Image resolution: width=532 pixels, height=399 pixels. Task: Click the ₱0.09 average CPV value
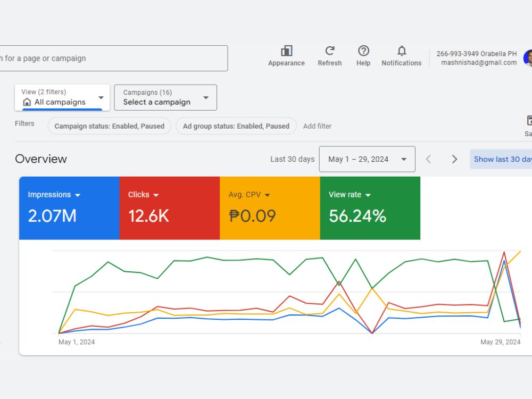[x=252, y=216]
